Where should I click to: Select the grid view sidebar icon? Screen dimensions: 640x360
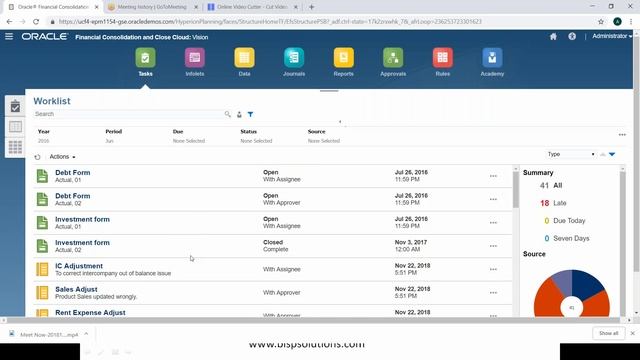click(15, 147)
